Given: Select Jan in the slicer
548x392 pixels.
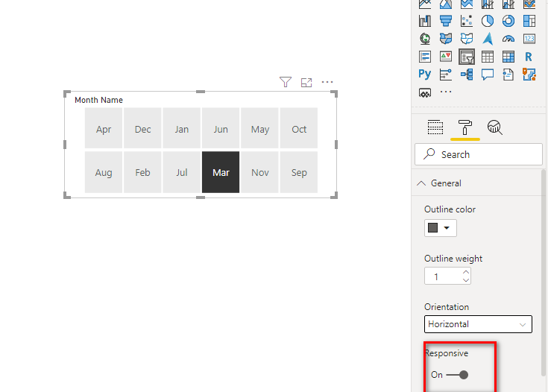Looking at the screenshot, I should (x=182, y=129).
